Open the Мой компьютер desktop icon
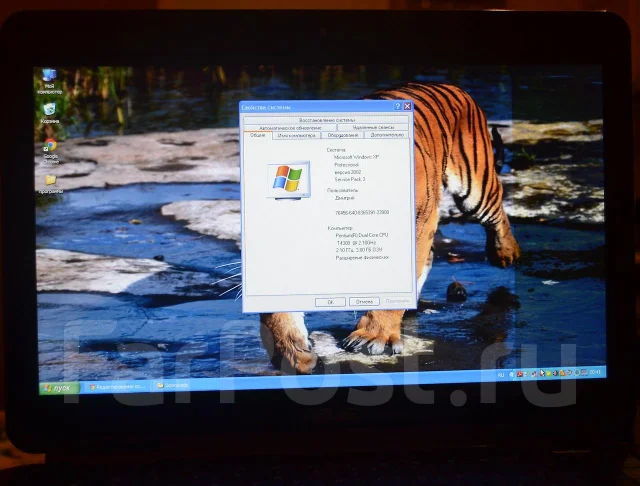 tap(50, 81)
